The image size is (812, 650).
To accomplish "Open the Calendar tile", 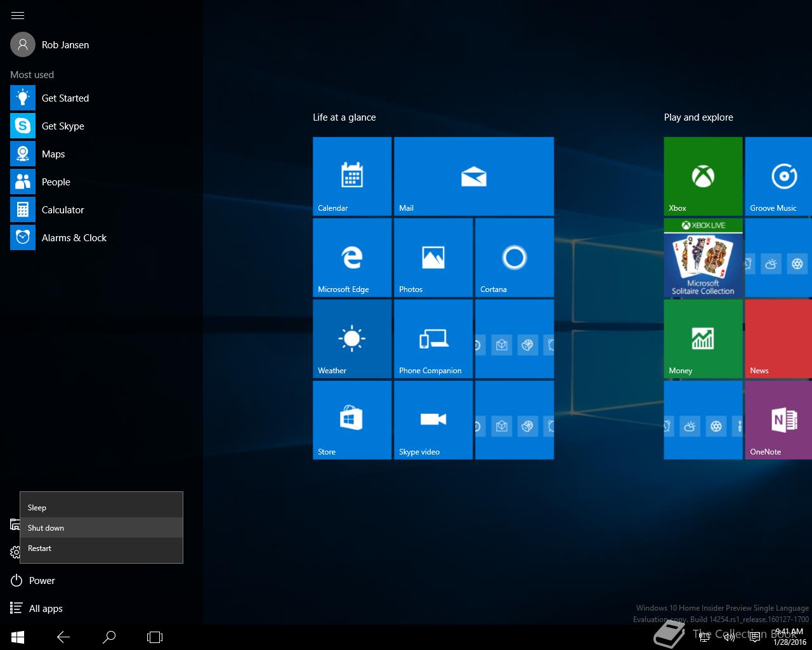I will (x=352, y=176).
